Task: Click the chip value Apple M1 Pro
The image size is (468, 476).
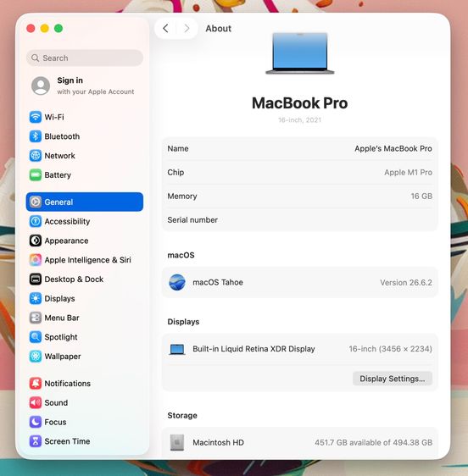Action: click(408, 173)
